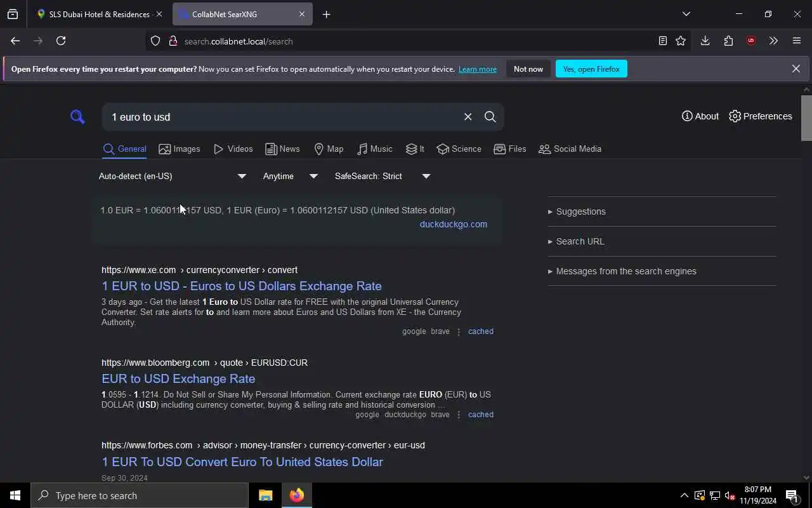List all tabs dropdown arrow
The image size is (812, 508).
[x=686, y=14]
